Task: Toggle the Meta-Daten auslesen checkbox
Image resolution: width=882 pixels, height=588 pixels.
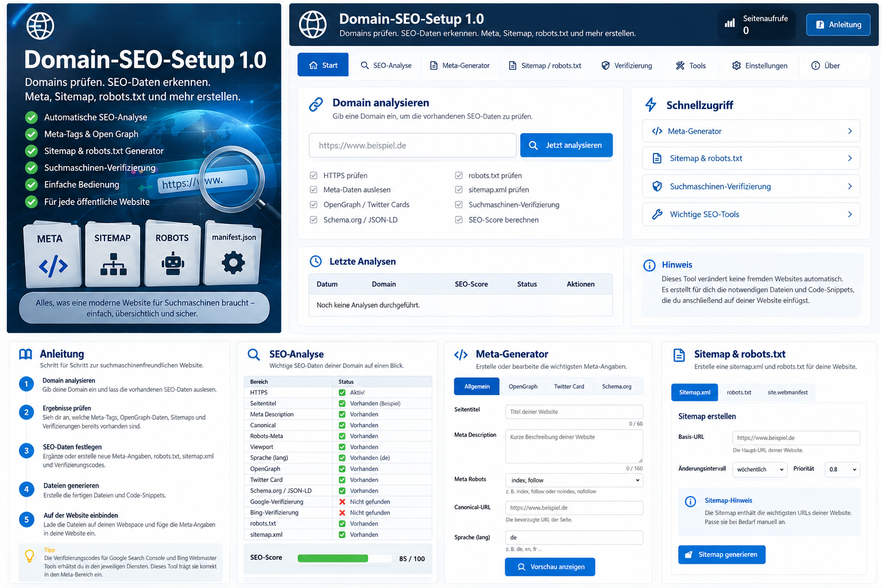Action: 314,189
